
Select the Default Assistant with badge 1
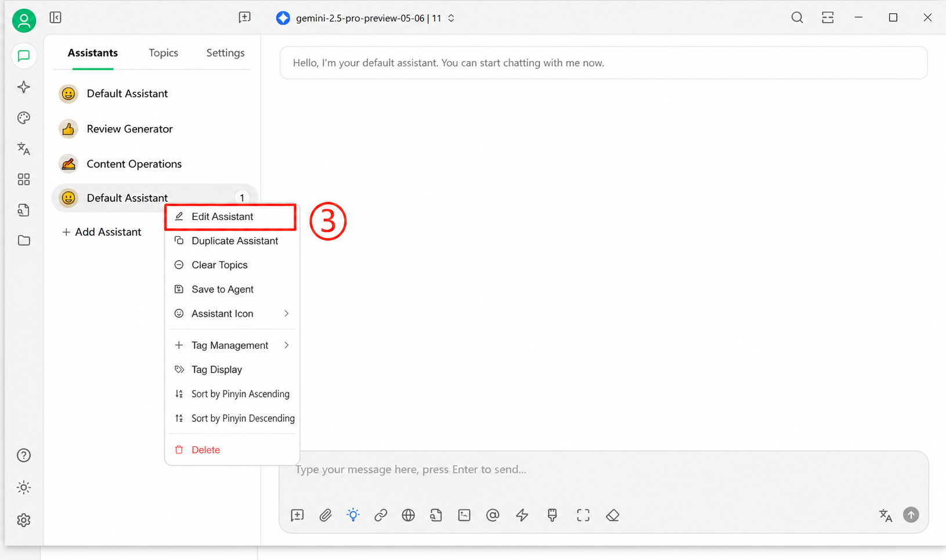coord(154,198)
